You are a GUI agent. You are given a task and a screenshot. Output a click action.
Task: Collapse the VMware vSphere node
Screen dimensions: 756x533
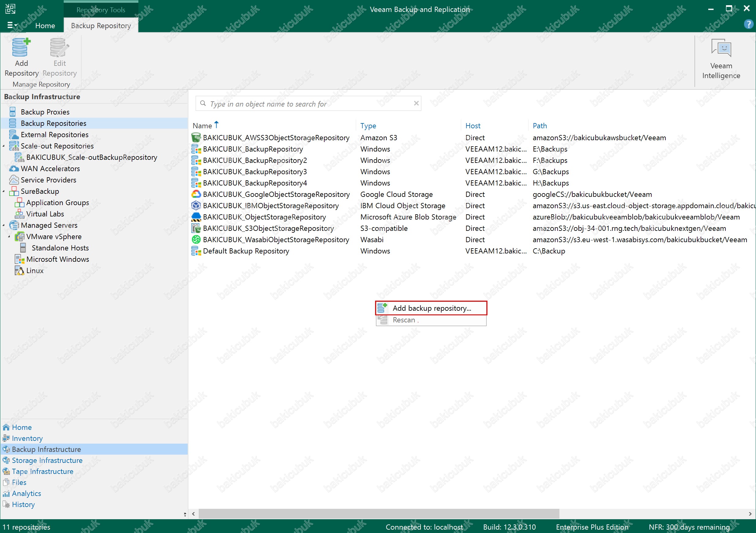click(9, 236)
